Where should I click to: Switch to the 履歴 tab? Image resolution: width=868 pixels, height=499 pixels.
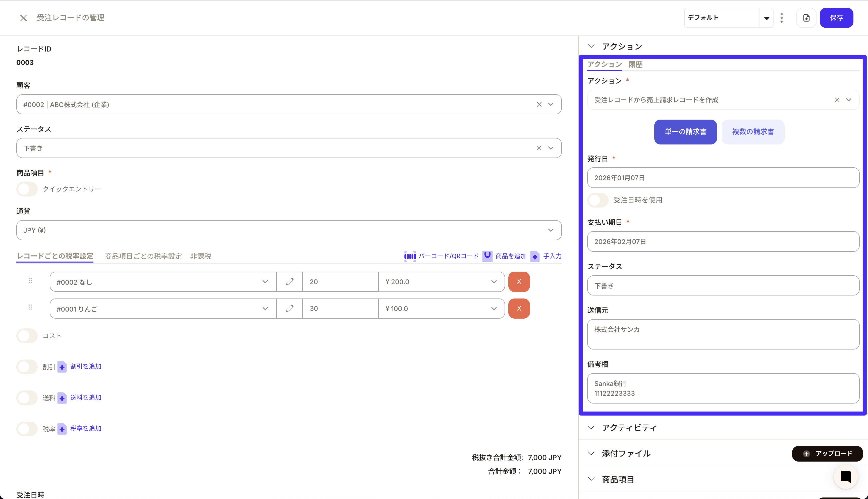pyautogui.click(x=635, y=64)
